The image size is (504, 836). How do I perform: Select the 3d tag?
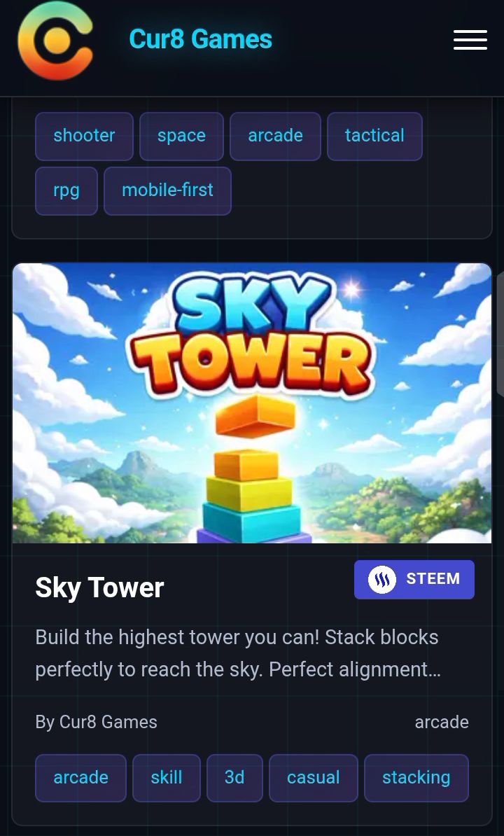pyautogui.click(x=234, y=778)
